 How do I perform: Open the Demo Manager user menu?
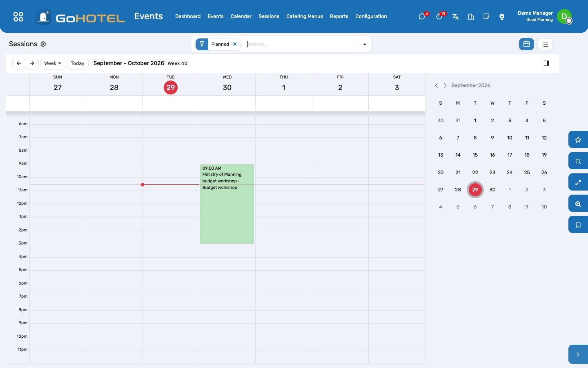tap(544, 16)
